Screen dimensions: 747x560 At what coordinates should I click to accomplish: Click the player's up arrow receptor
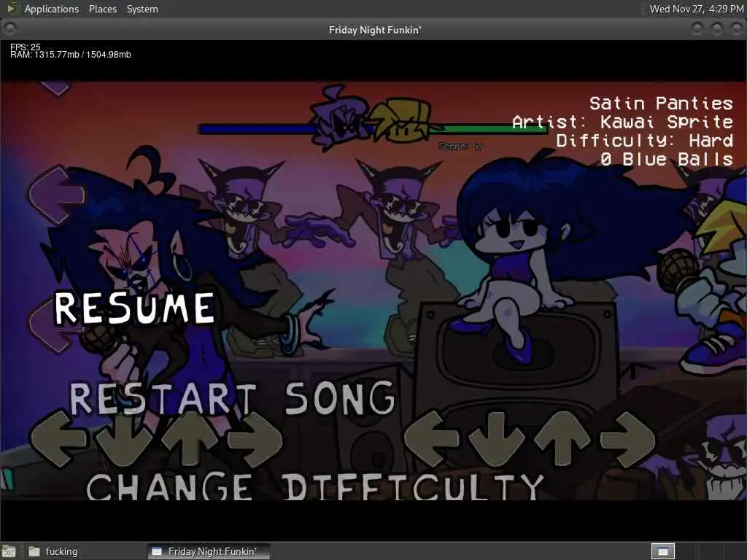coord(562,438)
